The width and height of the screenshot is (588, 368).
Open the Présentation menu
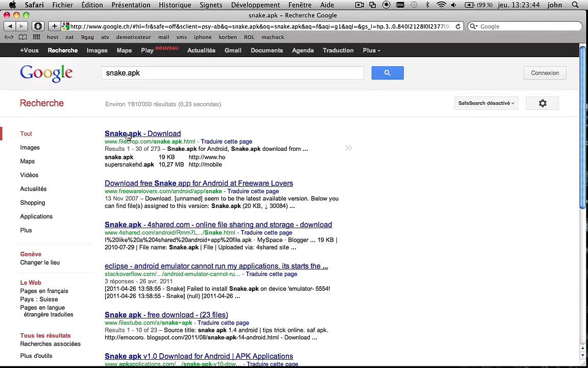point(131,5)
